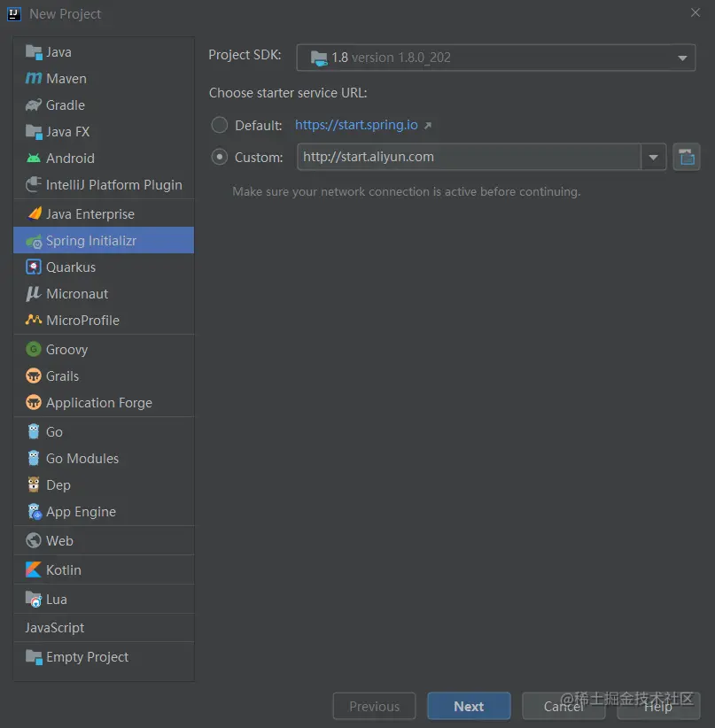Viewport: 715px width, 728px height.
Task: Select the 'Grails' list label
Action: click(x=62, y=376)
